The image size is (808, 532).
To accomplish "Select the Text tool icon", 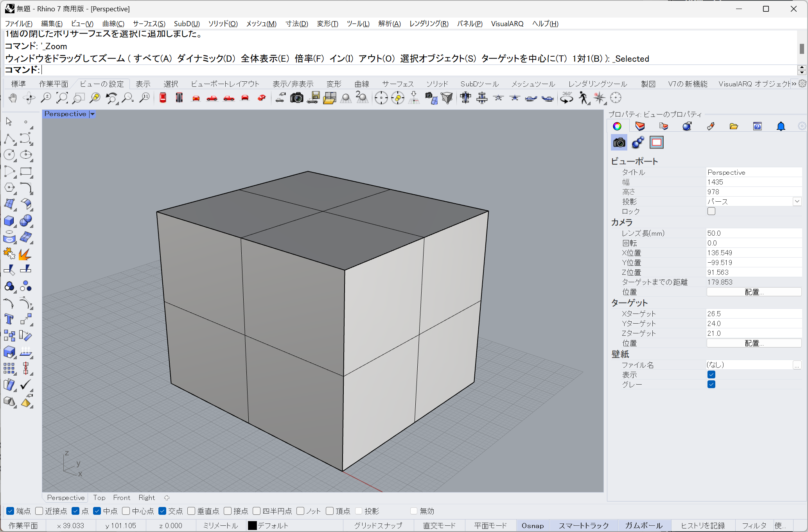I will tap(9, 319).
